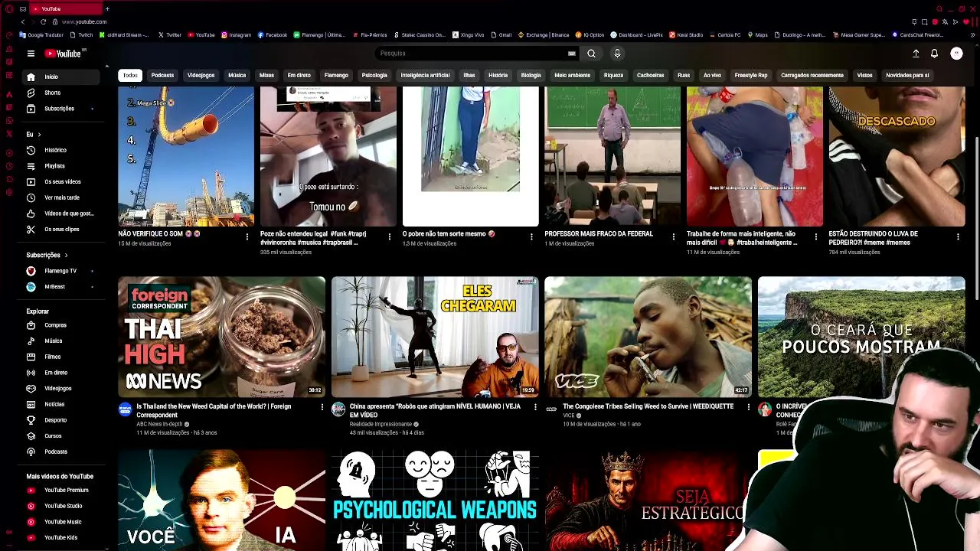
Task: Select the Psicologia filter chip
Action: (374, 75)
